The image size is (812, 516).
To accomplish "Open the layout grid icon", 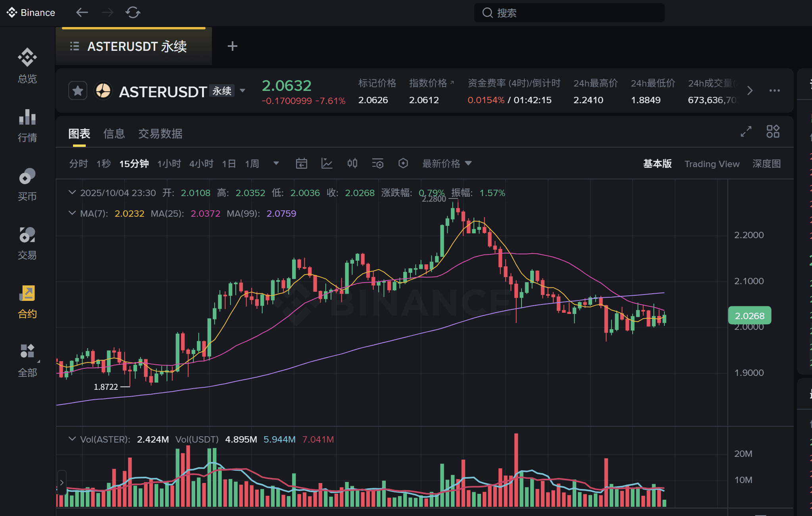I will click(x=773, y=131).
